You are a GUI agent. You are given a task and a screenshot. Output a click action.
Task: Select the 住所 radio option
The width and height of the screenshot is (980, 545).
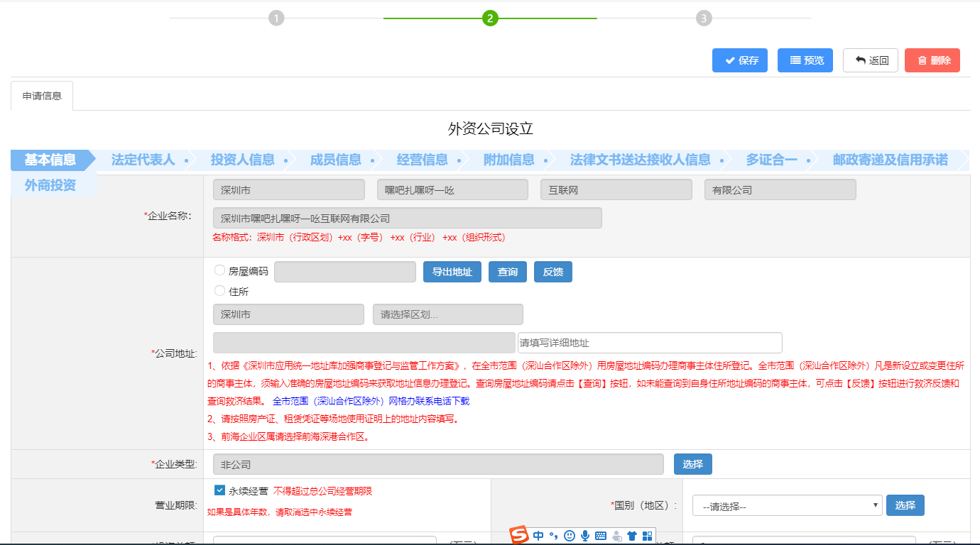[x=220, y=290]
